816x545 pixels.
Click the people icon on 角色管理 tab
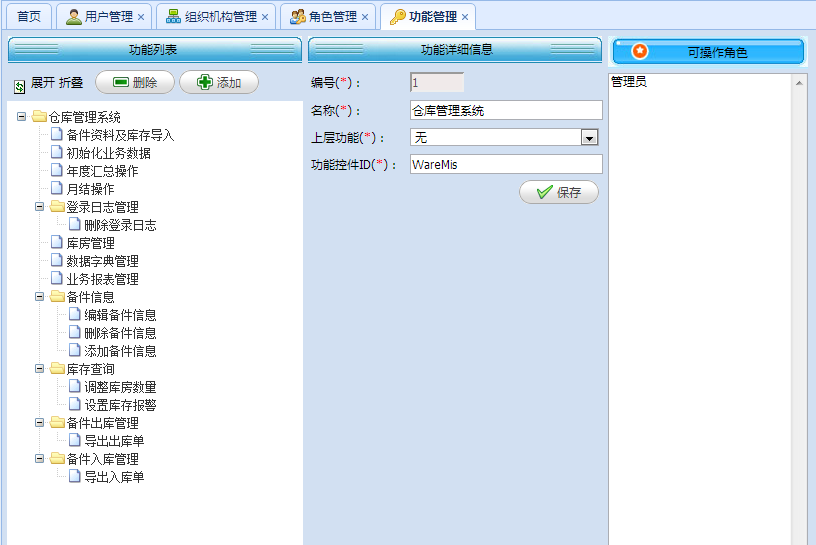click(298, 17)
